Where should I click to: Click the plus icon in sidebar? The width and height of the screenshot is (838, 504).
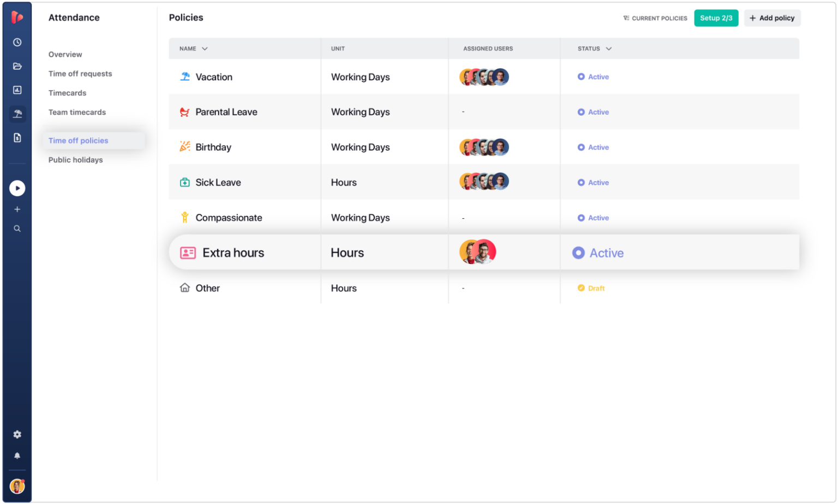17,209
